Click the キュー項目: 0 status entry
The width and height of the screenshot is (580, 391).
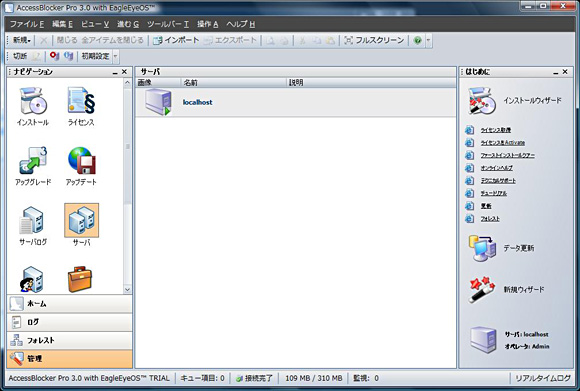pyautogui.click(x=202, y=378)
